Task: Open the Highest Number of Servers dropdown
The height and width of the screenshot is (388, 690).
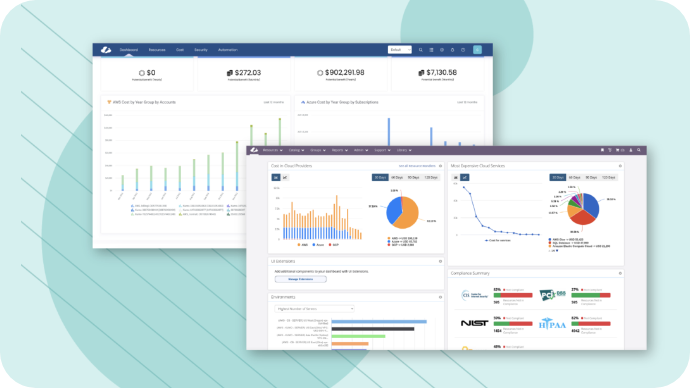Action: [314, 309]
